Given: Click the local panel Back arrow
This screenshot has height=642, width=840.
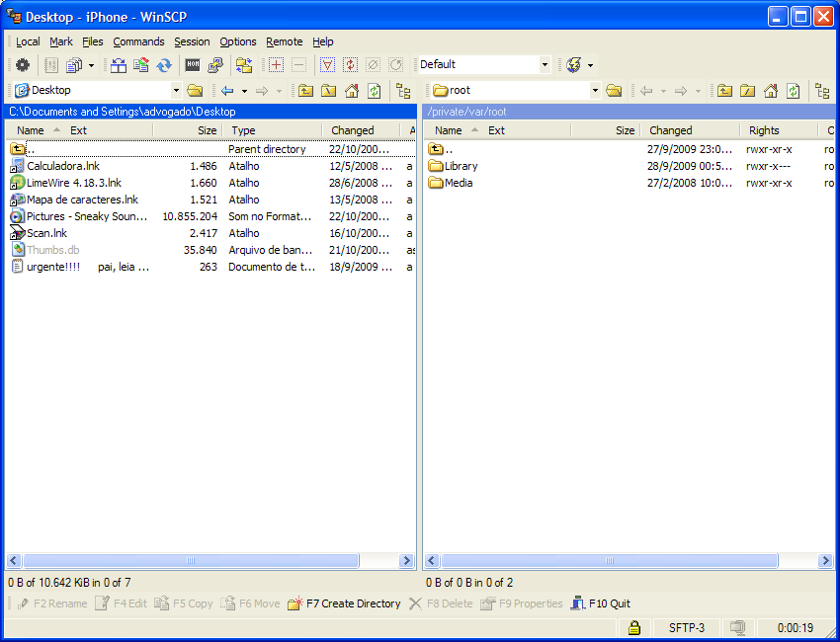Looking at the screenshot, I should (x=227, y=91).
